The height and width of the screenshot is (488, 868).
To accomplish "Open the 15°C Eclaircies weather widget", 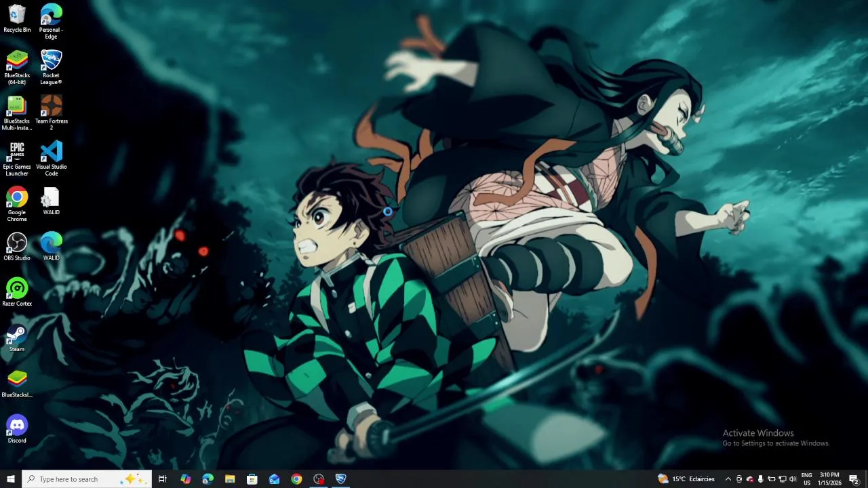I will (686, 479).
